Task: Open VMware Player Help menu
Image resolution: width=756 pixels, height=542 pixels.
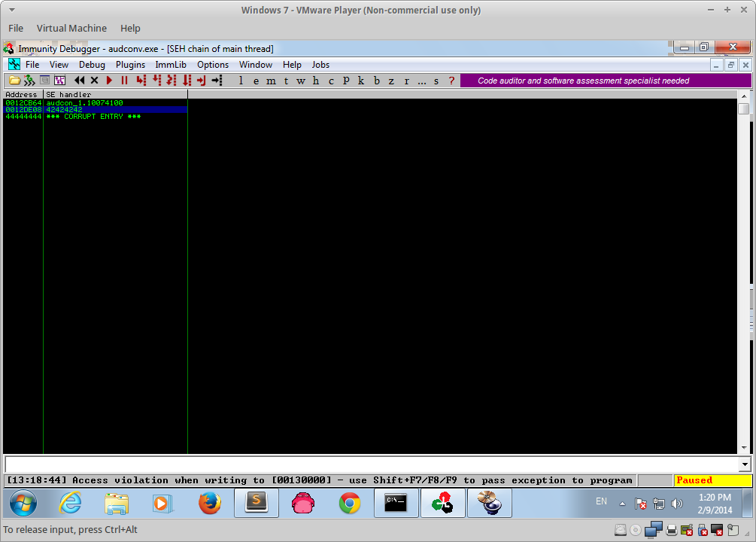Action: (x=130, y=29)
